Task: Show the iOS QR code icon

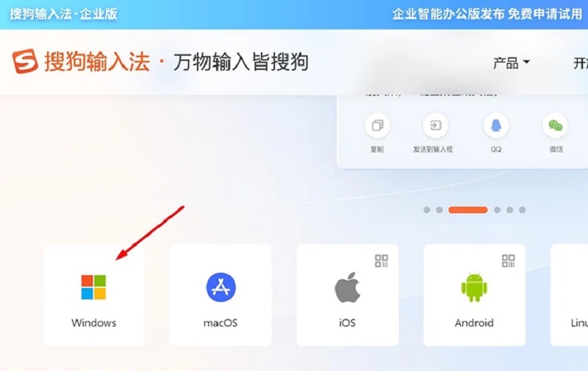Action: point(381,261)
